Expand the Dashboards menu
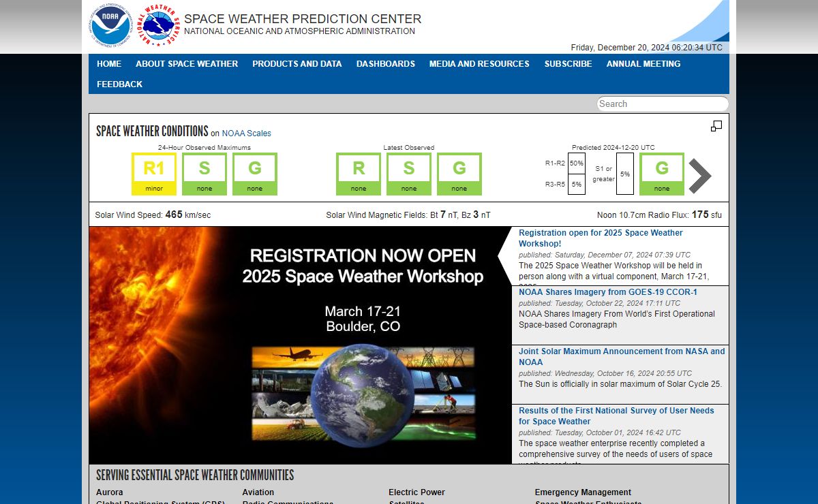Screen dimensions: 818x504 click(385, 64)
